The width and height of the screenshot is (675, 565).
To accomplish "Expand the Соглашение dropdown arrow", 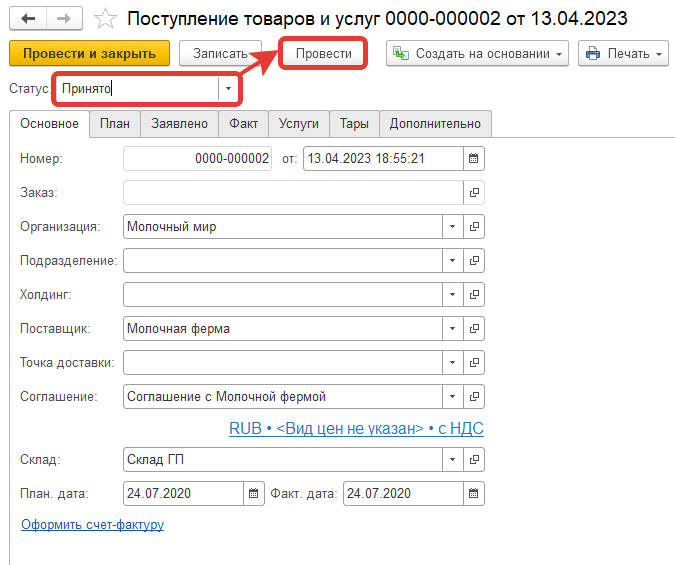I will pyautogui.click(x=452, y=396).
